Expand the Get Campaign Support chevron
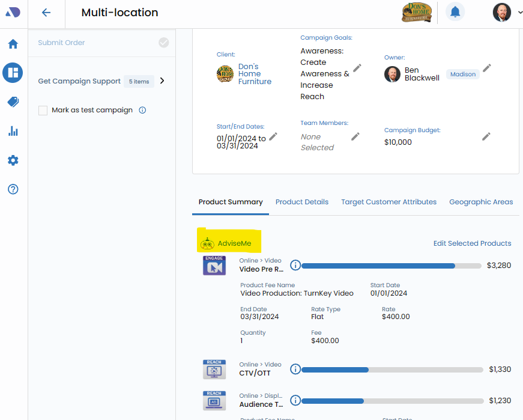 point(162,81)
